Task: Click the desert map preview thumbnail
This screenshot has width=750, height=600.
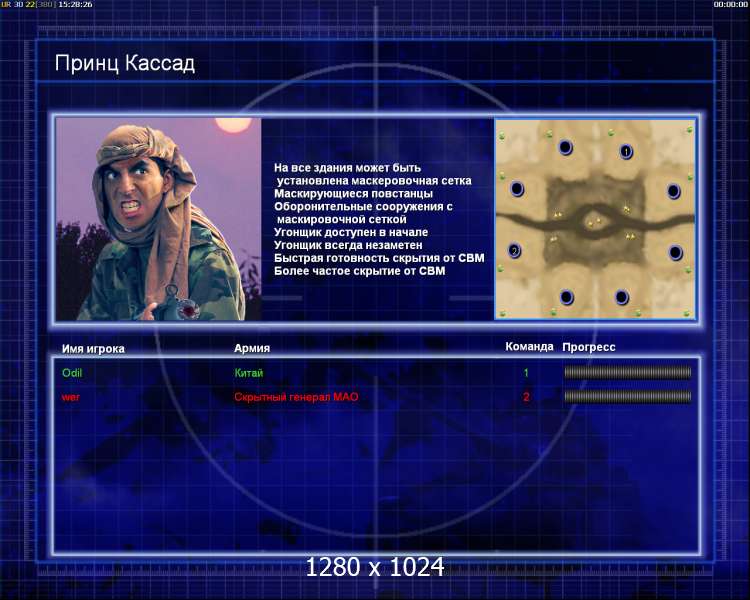Action: click(595, 219)
